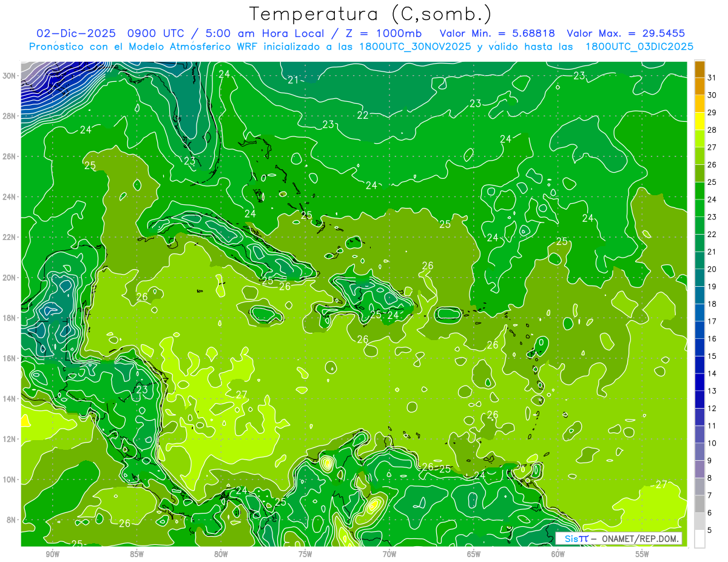Click the '10N' latitude axis label
The width and height of the screenshot is (728, 562).
click(x=10, y=480)
